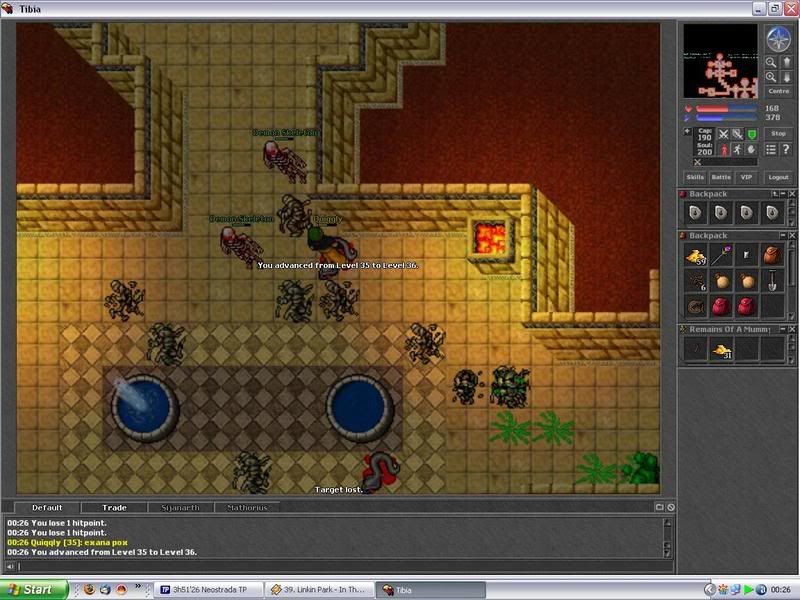Switch to the Default chat tab

pos(47,508)
